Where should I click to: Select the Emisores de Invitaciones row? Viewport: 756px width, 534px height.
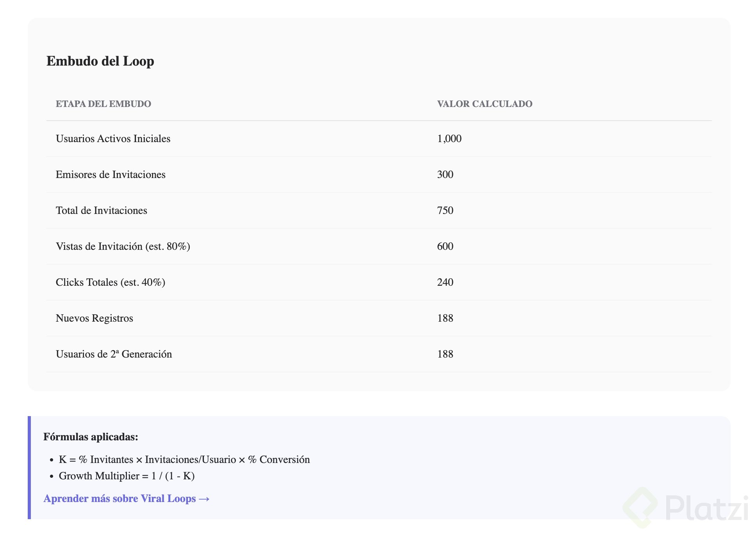(111, 174)
